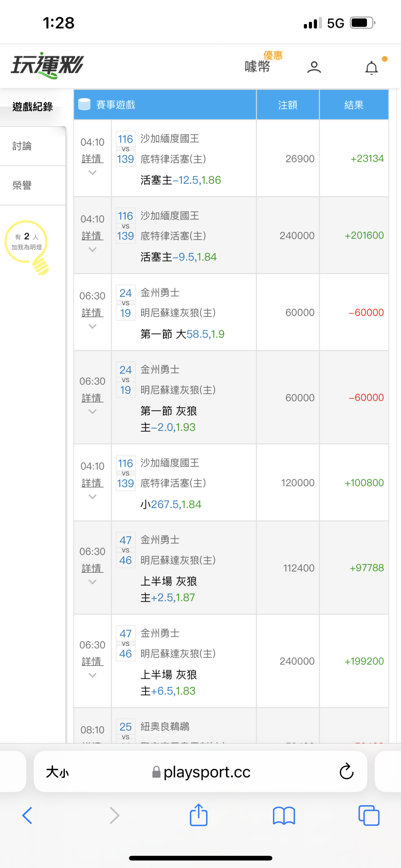Image resolution: width=401 pixels, height=868 pixels.
Task: Select the 遊戲紀錄 sidebar tab
Action: point(33,107)
